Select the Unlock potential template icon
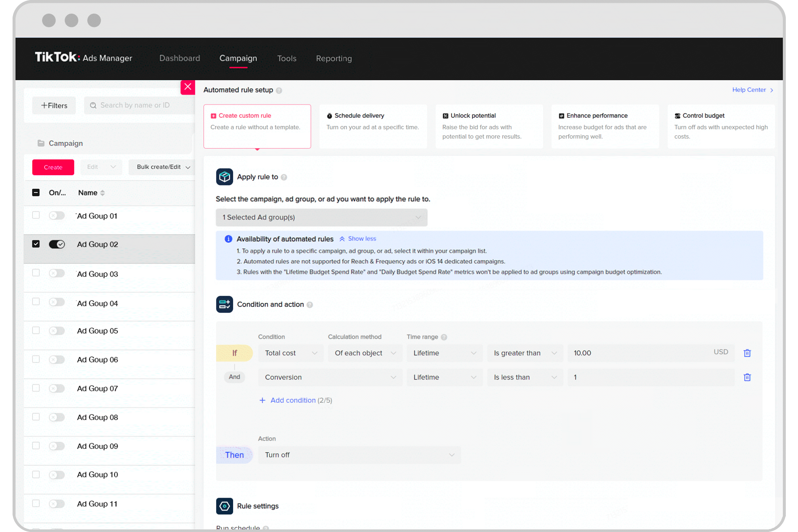Image resolution: width=798 pixels, height=532 pixels. pos(445,115)
